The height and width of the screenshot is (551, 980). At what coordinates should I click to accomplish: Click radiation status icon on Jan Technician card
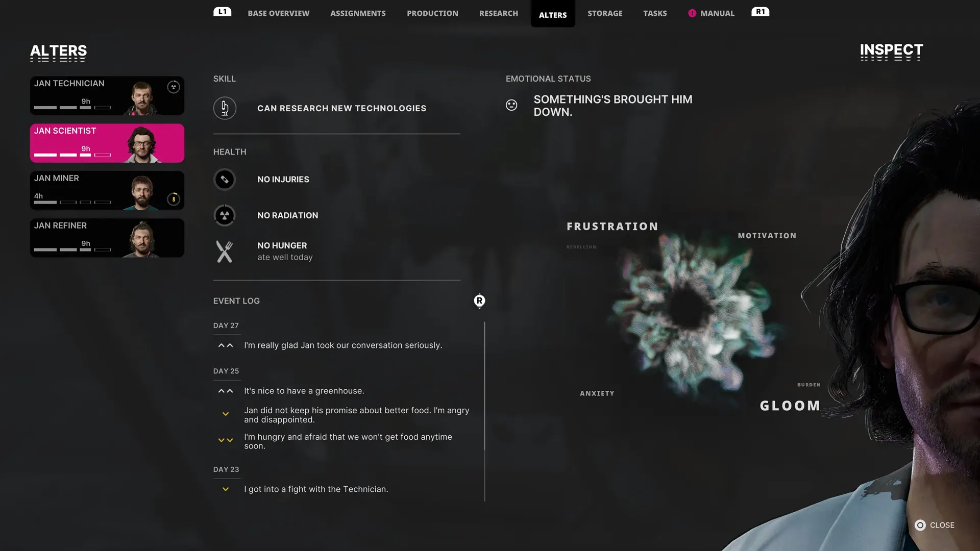(x=174, y=87)
